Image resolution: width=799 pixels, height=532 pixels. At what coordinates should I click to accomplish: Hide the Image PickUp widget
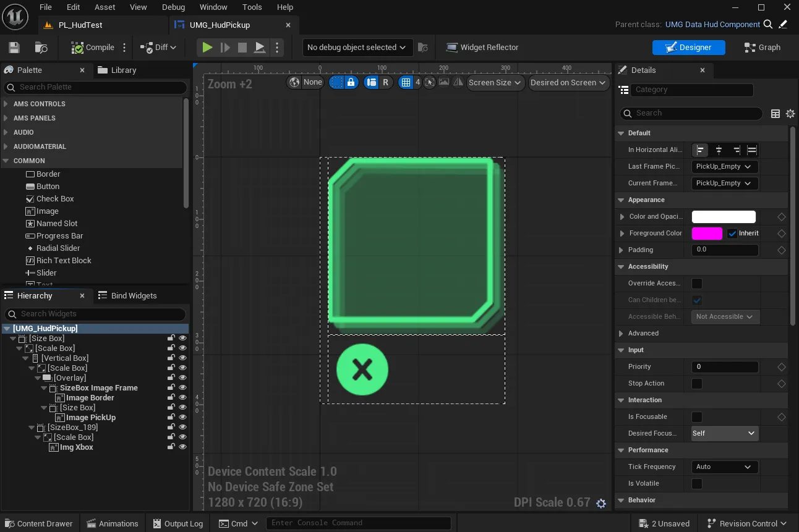click(181, 417)
